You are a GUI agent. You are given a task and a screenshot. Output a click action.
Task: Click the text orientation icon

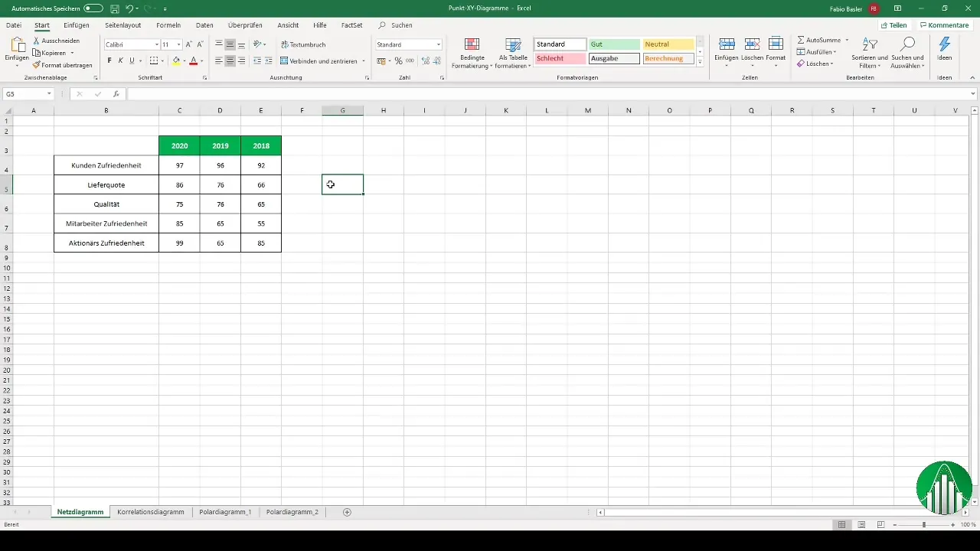click(x=258, y=44)
